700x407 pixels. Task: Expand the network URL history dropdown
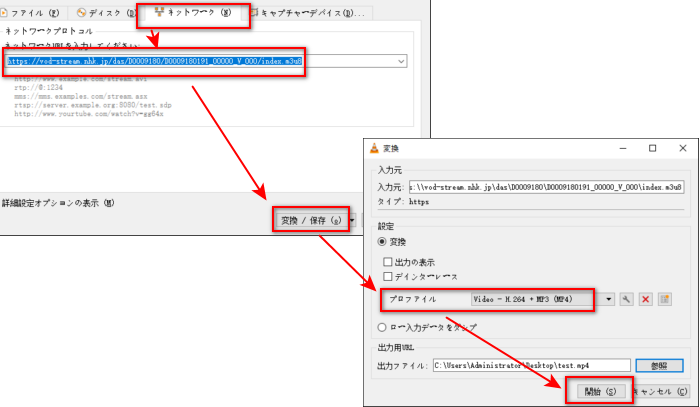[401, 61]
